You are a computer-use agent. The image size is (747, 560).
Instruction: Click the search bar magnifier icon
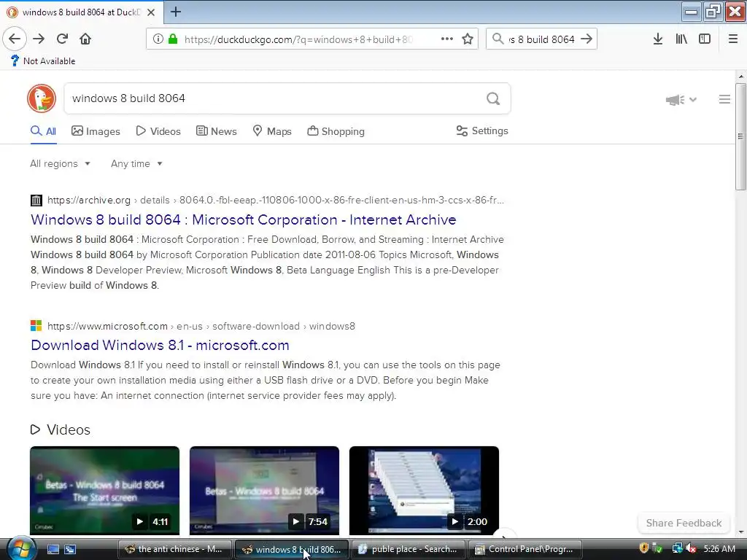(498, 39)
